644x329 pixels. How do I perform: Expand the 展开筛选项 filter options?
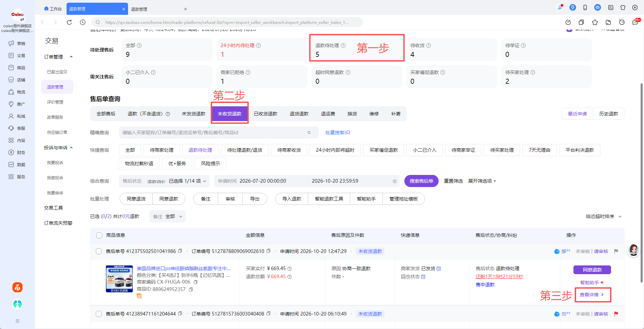(x=482, y=181)
